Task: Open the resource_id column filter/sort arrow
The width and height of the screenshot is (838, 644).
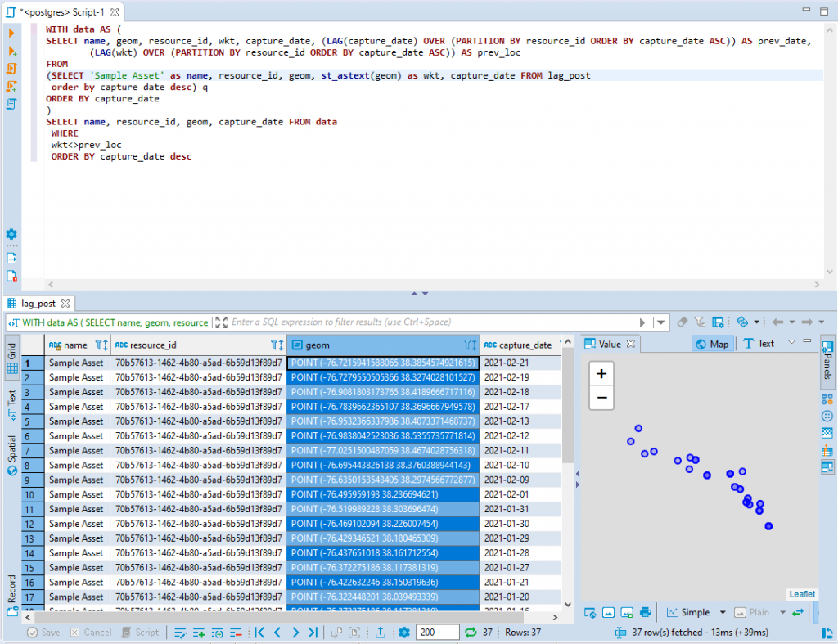Action: [277, 345]
